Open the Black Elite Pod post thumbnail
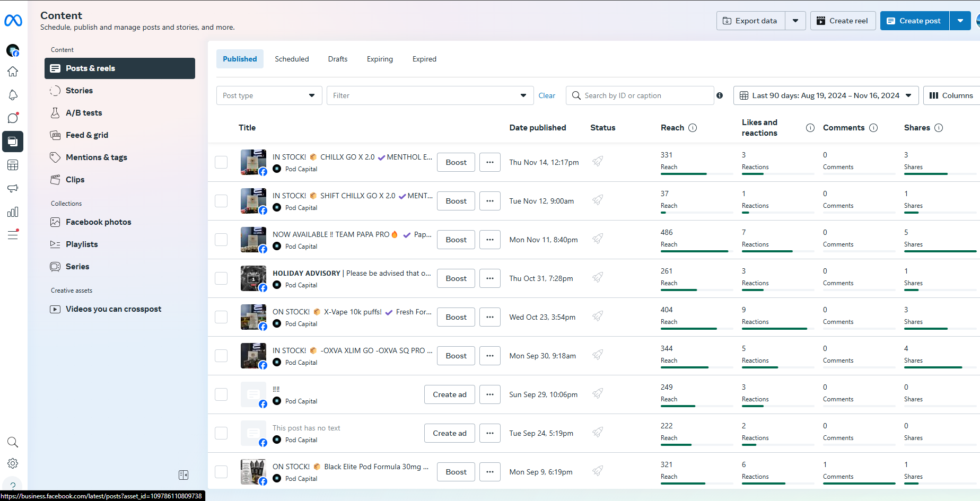 [253, 472]
